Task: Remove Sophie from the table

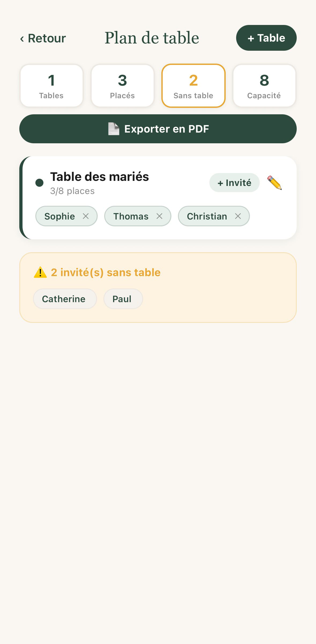Action: [86, 216]
